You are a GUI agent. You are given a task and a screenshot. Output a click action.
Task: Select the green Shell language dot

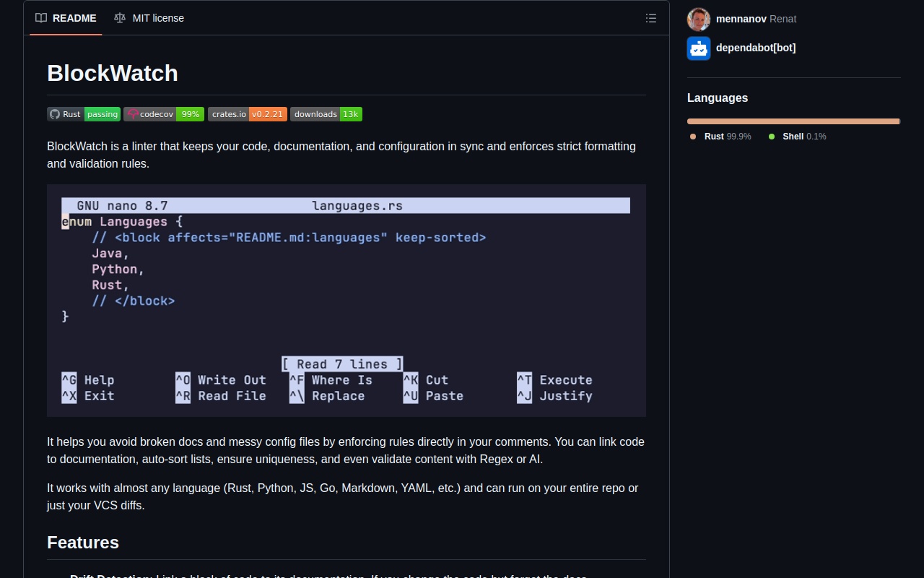pyautogui.click(x=772, y=137)
